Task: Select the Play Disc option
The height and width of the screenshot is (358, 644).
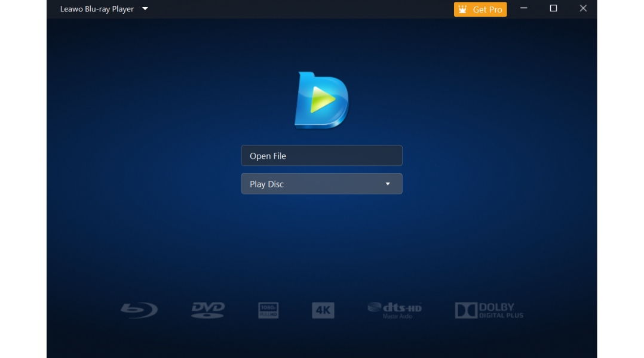Action: 311,184
